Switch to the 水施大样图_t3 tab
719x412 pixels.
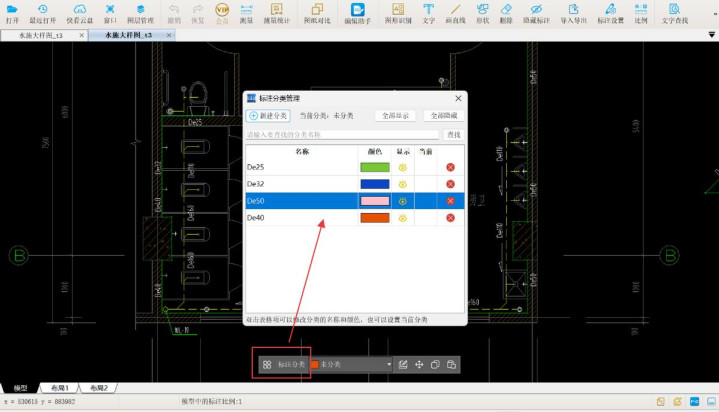pos(46,35)
